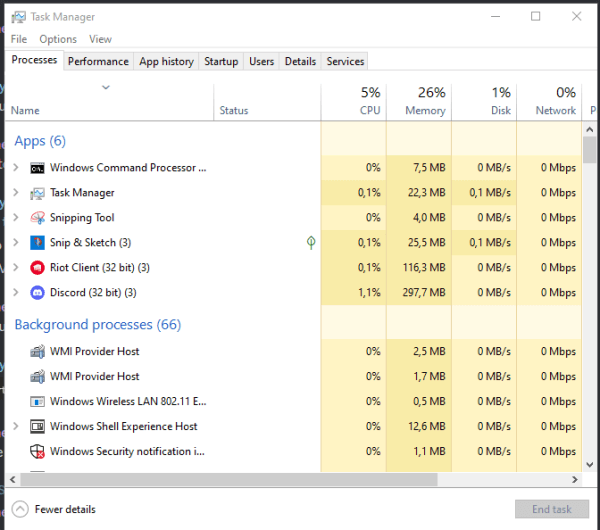
Task: Switch to the Performance tab
Action: point(98,62)
